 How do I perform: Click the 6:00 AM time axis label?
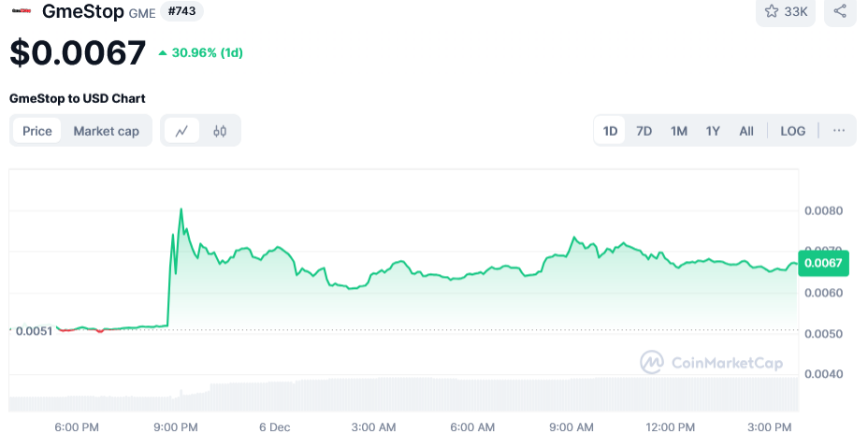tap(472, 427)
